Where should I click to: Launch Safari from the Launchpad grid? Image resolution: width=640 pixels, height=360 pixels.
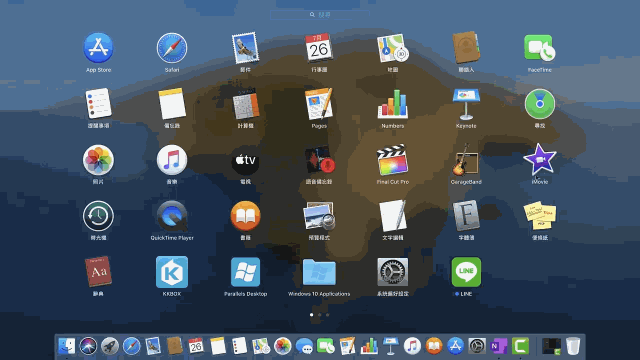(172, 48)
